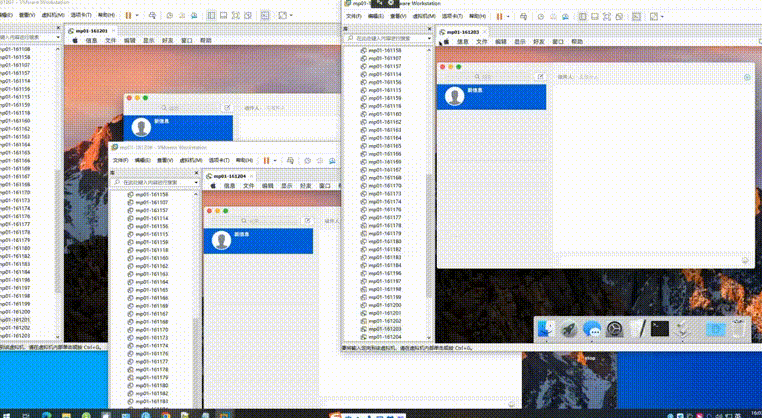The image size is (762, 418).
Task: Select 新信息 conversation in mp01-161203 Messages
Action: pyautogui.click(x=491, y=96)
